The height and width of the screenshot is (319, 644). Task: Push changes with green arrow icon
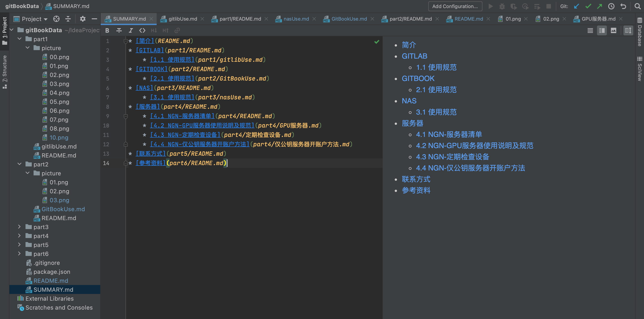coord(599,6)
